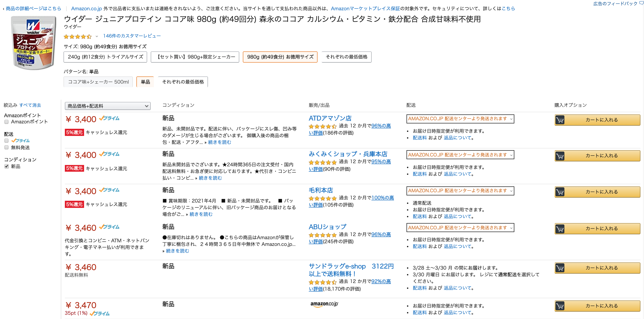Open 商品価格+配送料 sort dropdown
The height and width of the screenshot is (319, 644).
pyautogui.click(x=108, y=106)
